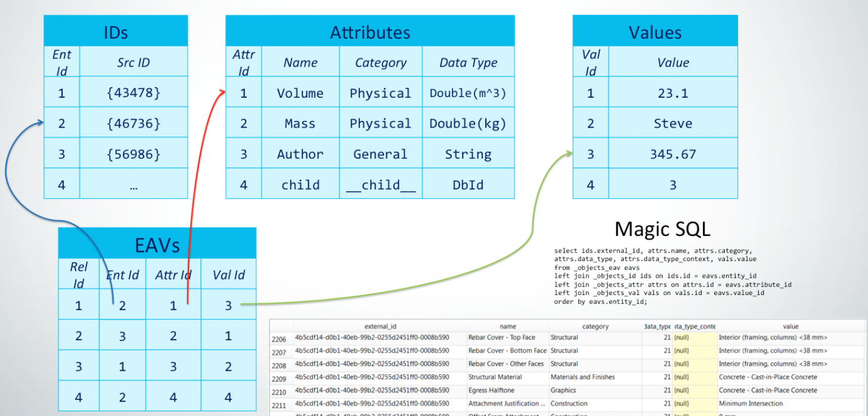868x416 pixels.
Task: Select row number 2209 in results grid
Action: (x=281, y=378)
